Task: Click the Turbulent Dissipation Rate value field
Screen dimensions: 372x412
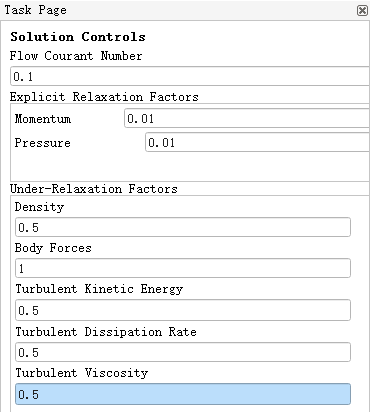Action: coord(183,352)
